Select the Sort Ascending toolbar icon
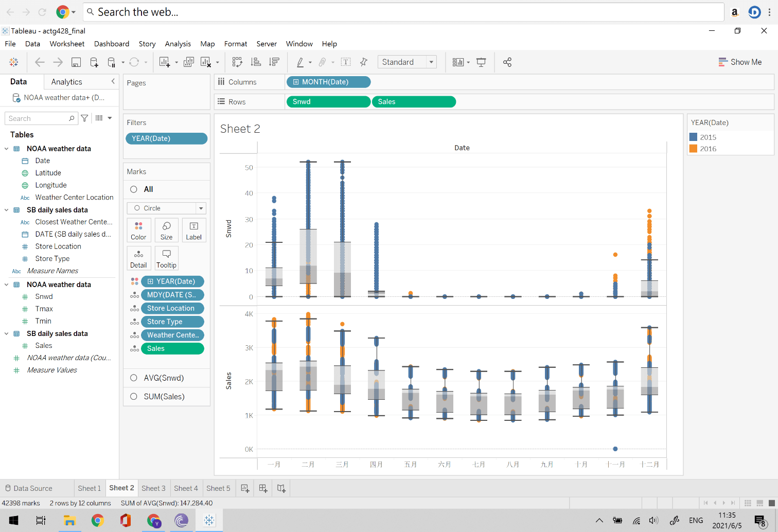The width and height of the screenshot is (778, 532). pos(256,62)
